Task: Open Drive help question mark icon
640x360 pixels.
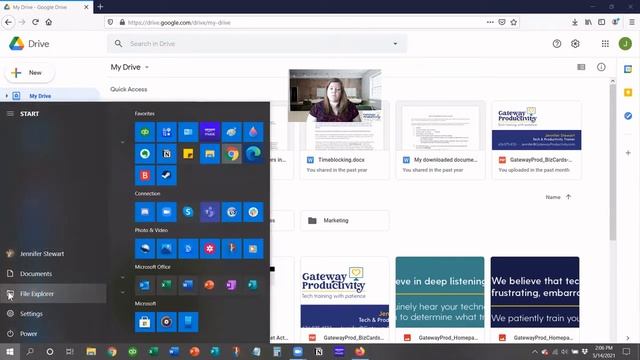Action: click(557, 44)
